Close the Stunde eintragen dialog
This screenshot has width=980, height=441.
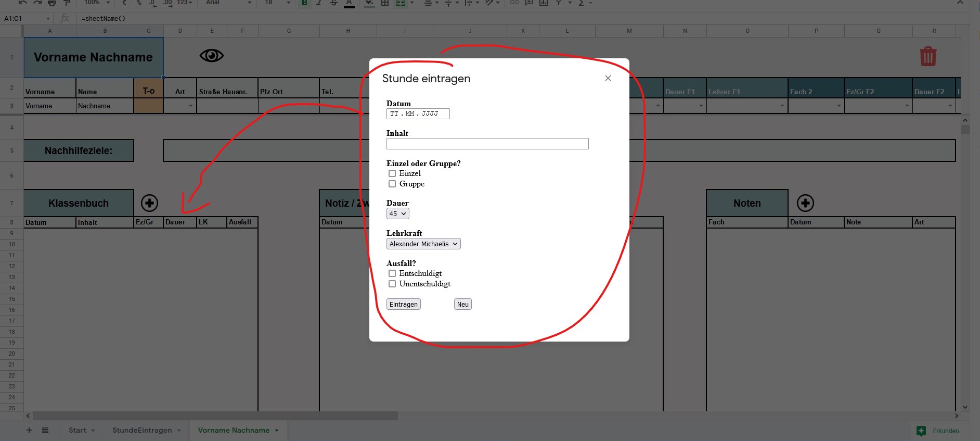(608, 78)
